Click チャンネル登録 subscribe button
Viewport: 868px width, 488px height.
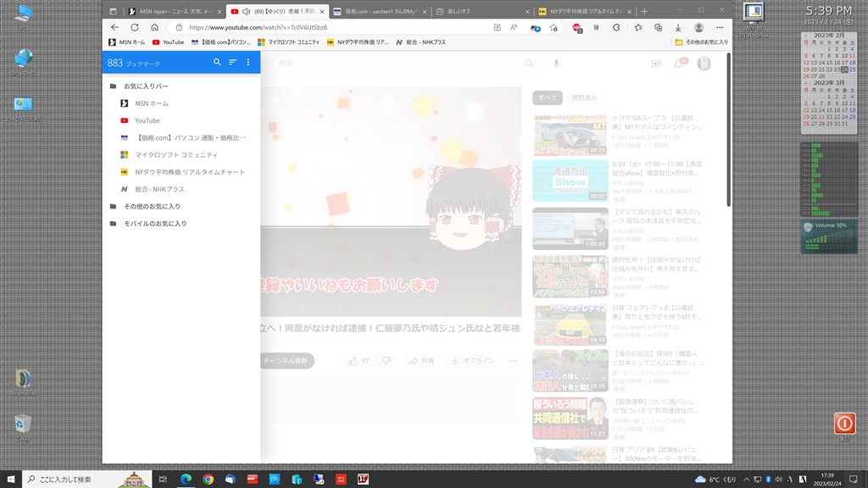(287, 361)
